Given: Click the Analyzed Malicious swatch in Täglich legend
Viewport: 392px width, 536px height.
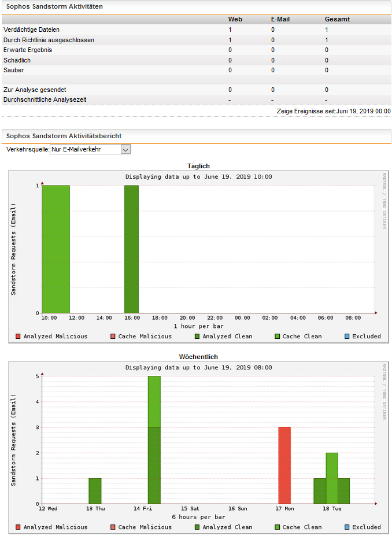Looking at the screenshot, I should point(18,337).
